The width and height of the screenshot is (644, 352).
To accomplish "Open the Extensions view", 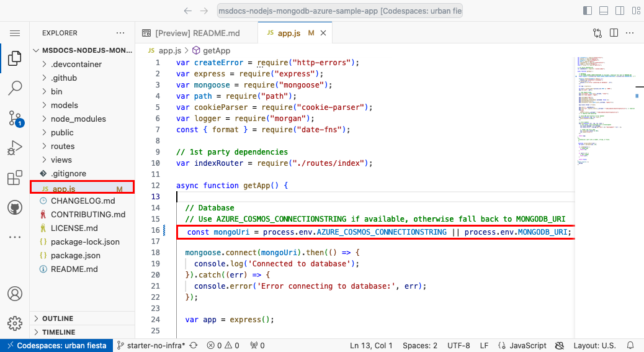I will pos(15,178).
